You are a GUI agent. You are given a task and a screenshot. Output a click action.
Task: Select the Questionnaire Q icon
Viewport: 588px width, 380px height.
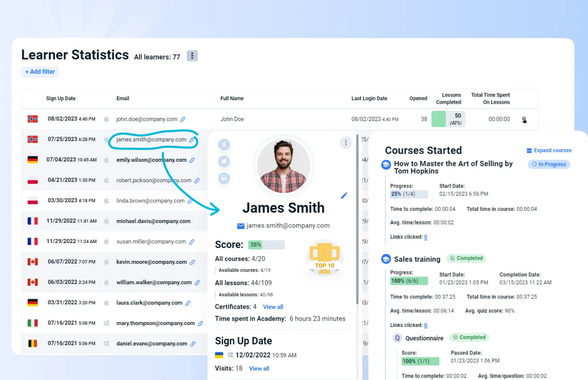click(x=396, y=337)
